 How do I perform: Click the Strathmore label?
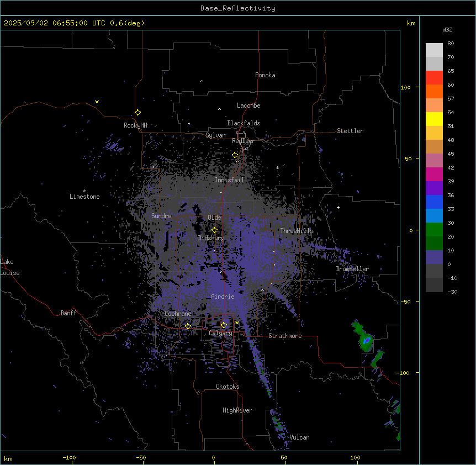pyautogui.click(x=285, y=336)
